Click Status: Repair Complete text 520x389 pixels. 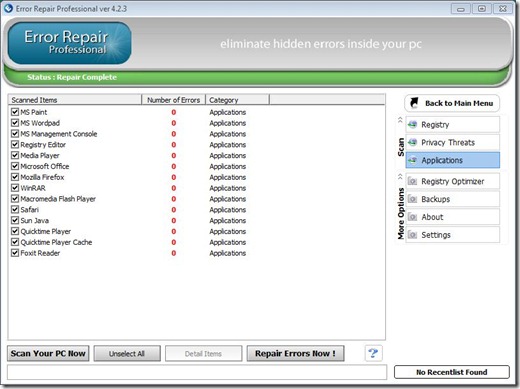point(72,77)
